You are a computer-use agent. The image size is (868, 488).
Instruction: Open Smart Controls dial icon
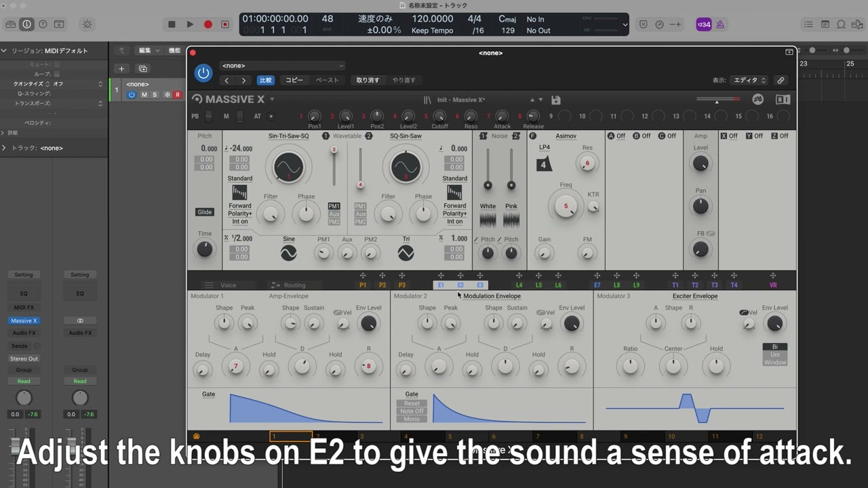click(87, 24)
